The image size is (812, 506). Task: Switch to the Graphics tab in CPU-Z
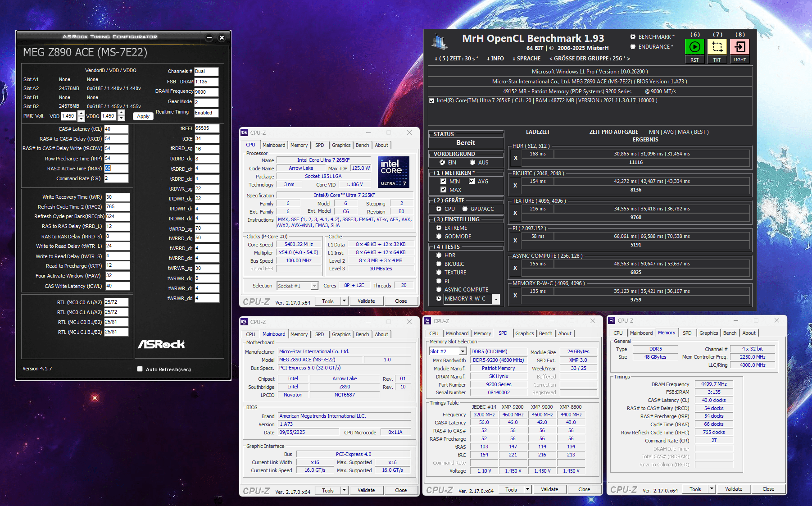pyautogui.click(x=341, y=145)
